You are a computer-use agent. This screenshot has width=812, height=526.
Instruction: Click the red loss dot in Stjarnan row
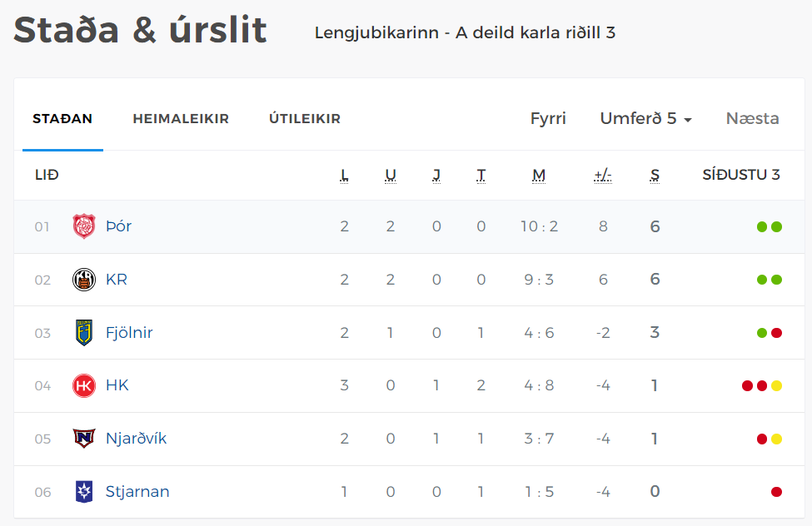coord(776,492)
